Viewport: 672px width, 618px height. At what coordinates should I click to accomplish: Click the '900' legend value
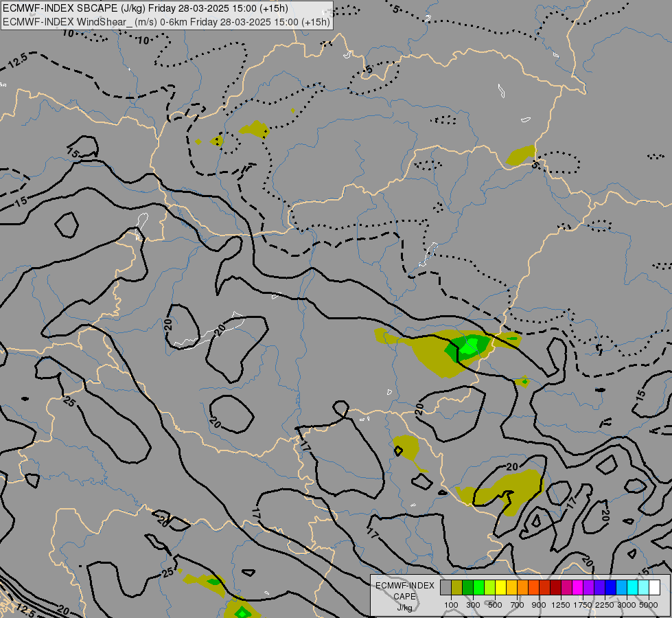[x=539, y=605]
